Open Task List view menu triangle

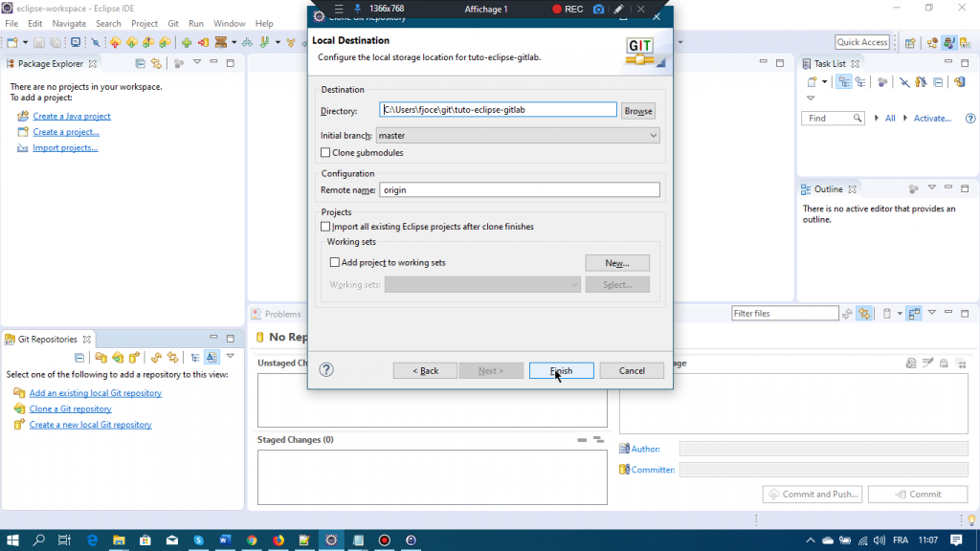(811, 99)
